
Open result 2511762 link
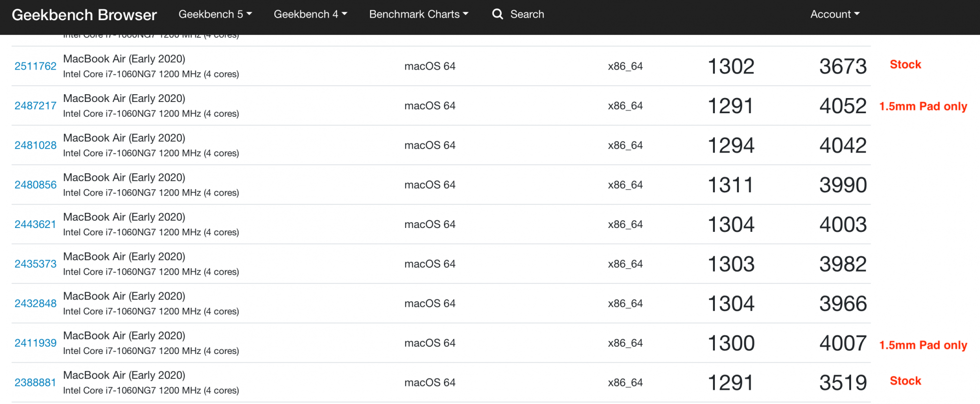coord(35,66)
